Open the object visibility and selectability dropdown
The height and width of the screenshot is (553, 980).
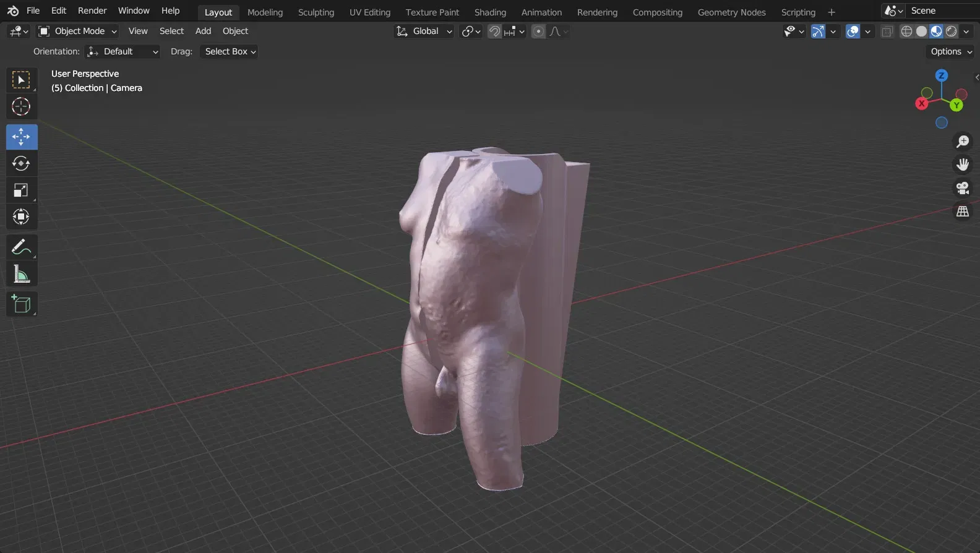coord(794,32)
